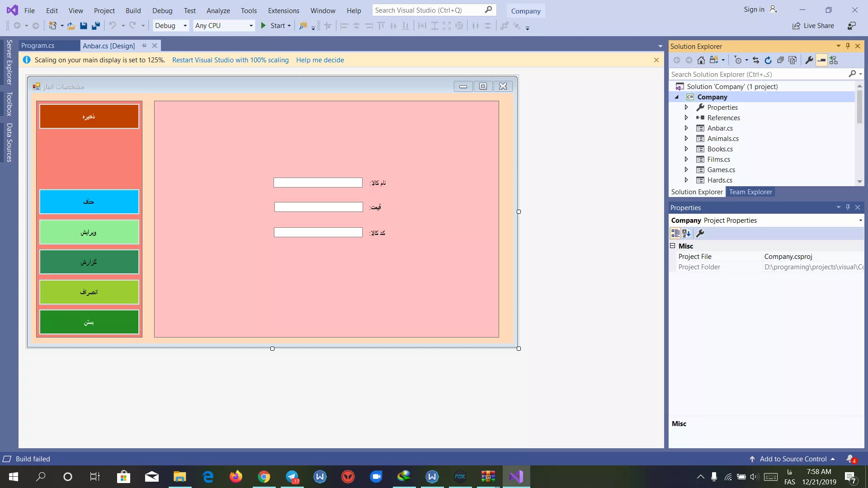The image size is (868, 488).
Task: Open the Any CPU platform dropdown
Action: [x=251, y=26]
